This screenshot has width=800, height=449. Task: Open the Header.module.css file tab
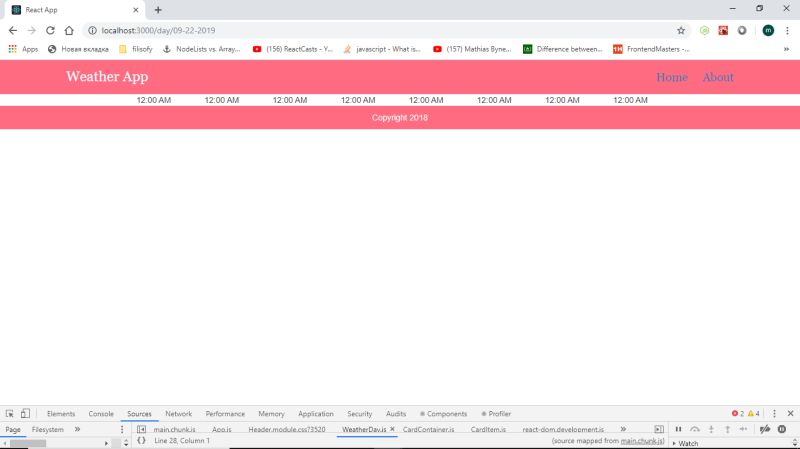[x=287, y=430]
